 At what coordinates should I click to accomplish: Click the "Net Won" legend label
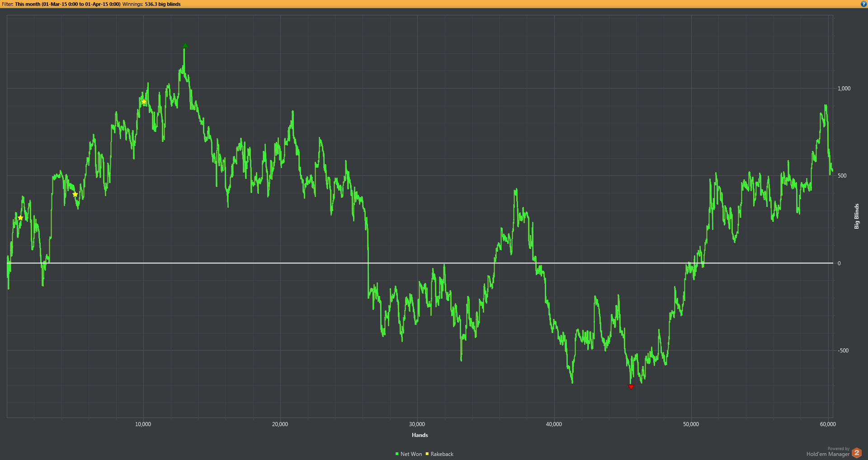[411, 454]
